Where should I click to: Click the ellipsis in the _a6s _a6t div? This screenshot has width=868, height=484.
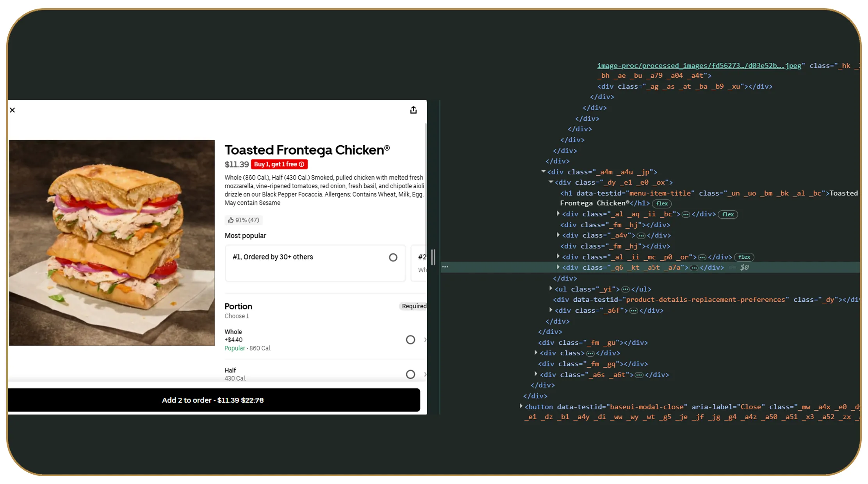tap(639, 375)
